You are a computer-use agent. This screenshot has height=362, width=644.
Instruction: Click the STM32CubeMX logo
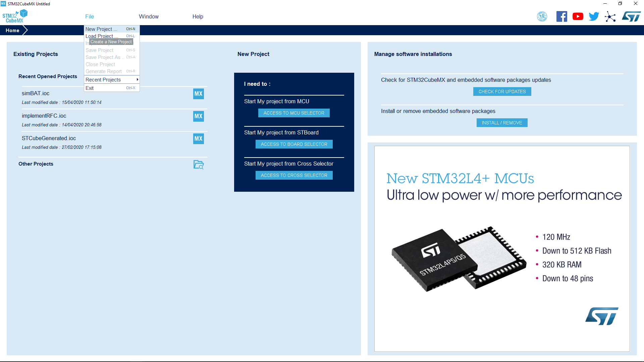pyautogui.click(x=15, y=16)
